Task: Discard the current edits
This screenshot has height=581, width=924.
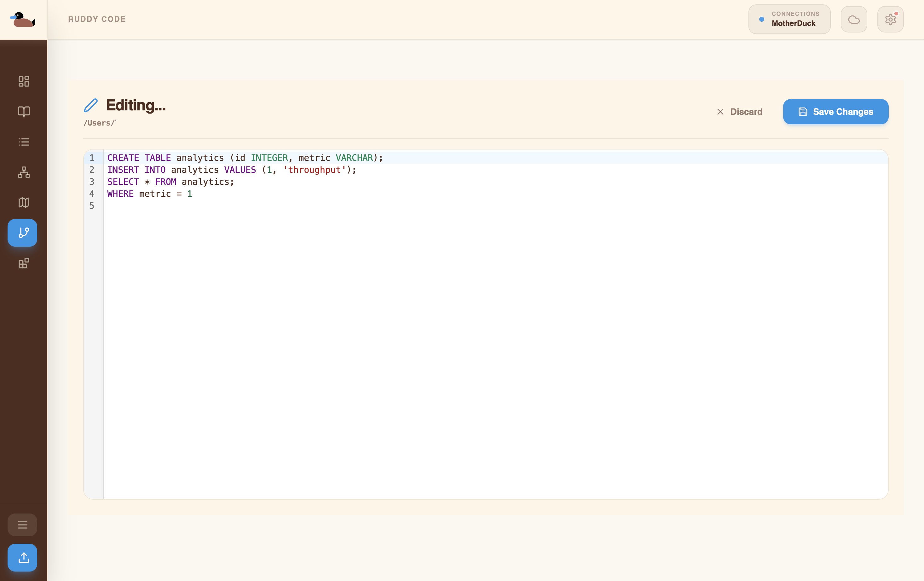Action: tap(740, 112)
